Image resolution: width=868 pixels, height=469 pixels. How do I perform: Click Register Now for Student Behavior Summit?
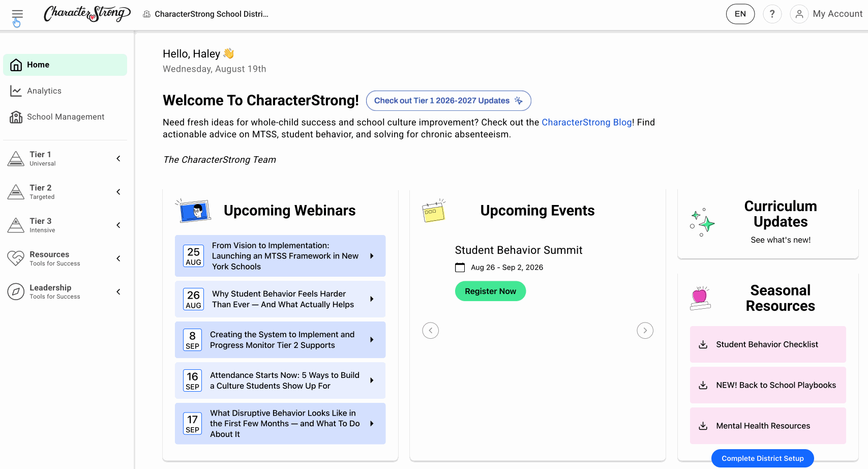[x=490, y=291]
